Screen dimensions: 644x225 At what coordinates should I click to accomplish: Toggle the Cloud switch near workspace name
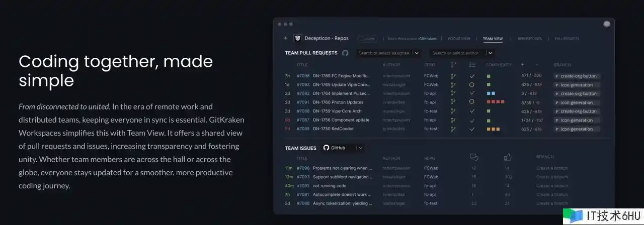tap(367, 38)
